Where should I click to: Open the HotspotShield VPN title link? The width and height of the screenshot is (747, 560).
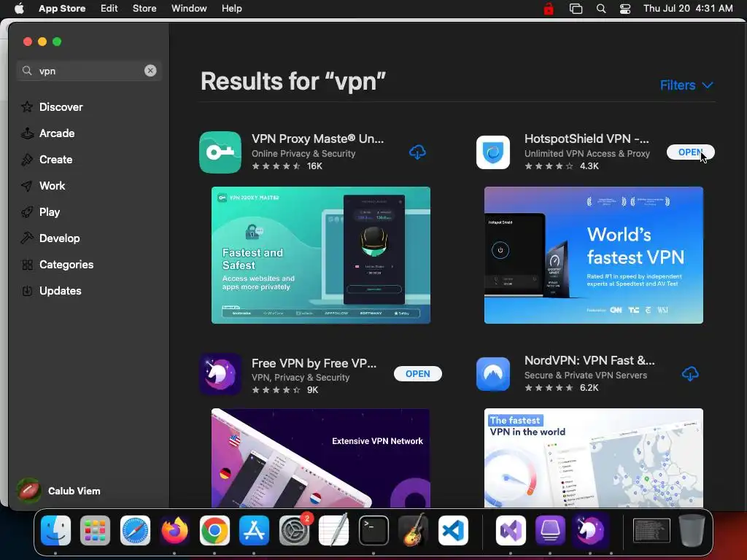(587, 139)
